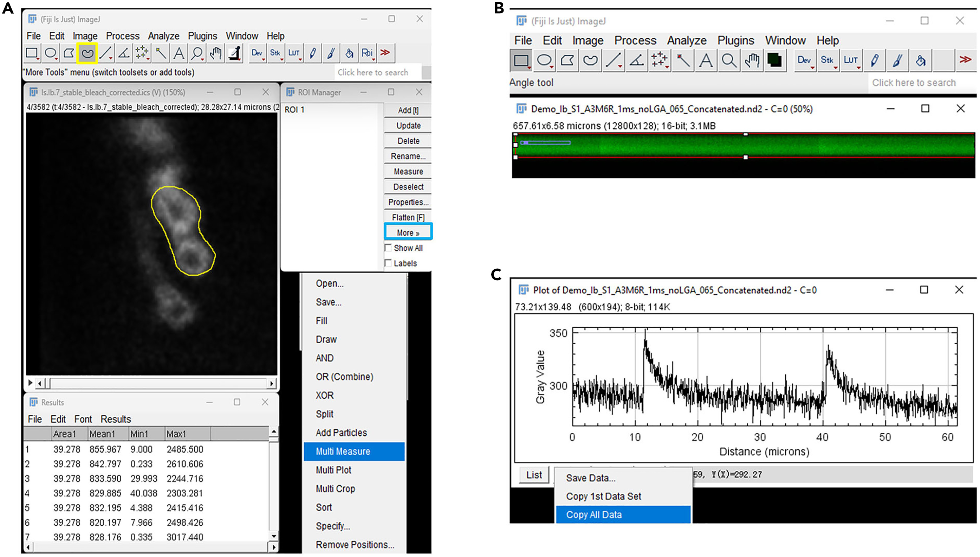Select the freehand selection tool in panel A
980x557 pixels.
click(x=87, y=53)
